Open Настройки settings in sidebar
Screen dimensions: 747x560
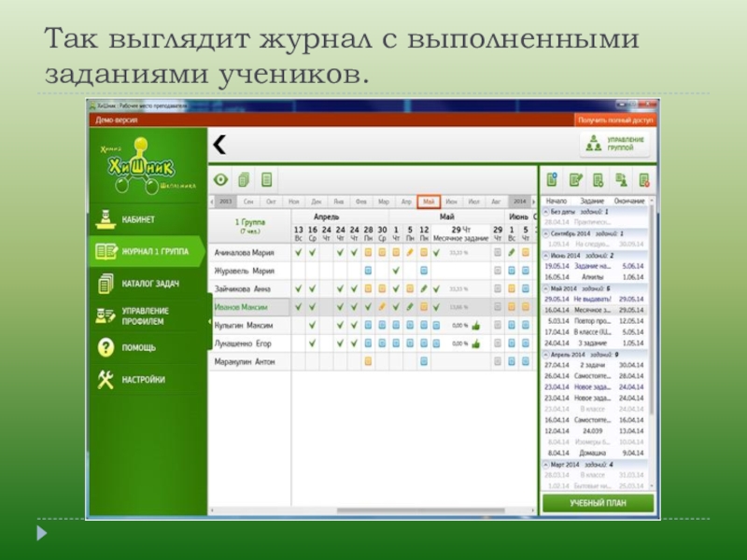pos(148,380)
